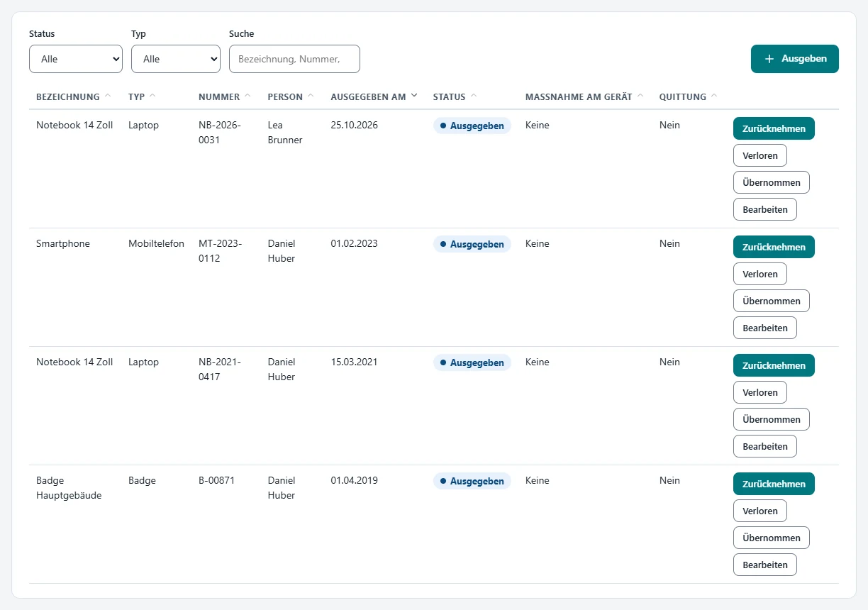The width and height of the screenshot is (868, 610).
Task: Mark NB-2026-0031 as Verloren
Action: coord(760,155)
